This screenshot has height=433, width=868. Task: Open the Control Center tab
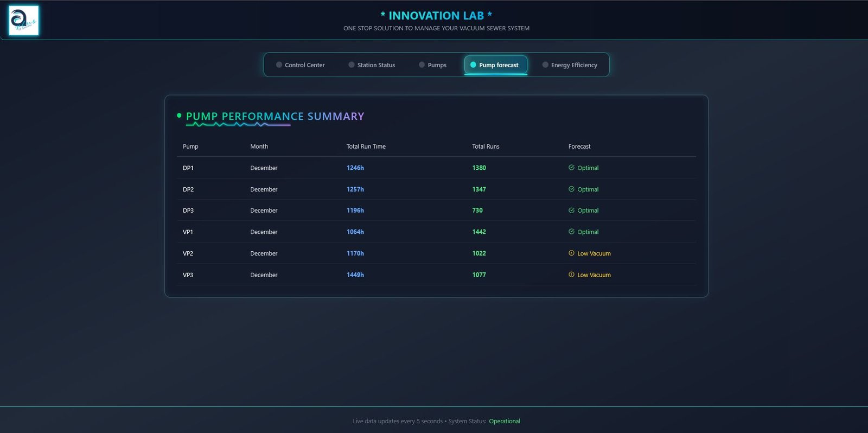click(x=300, y=65)
